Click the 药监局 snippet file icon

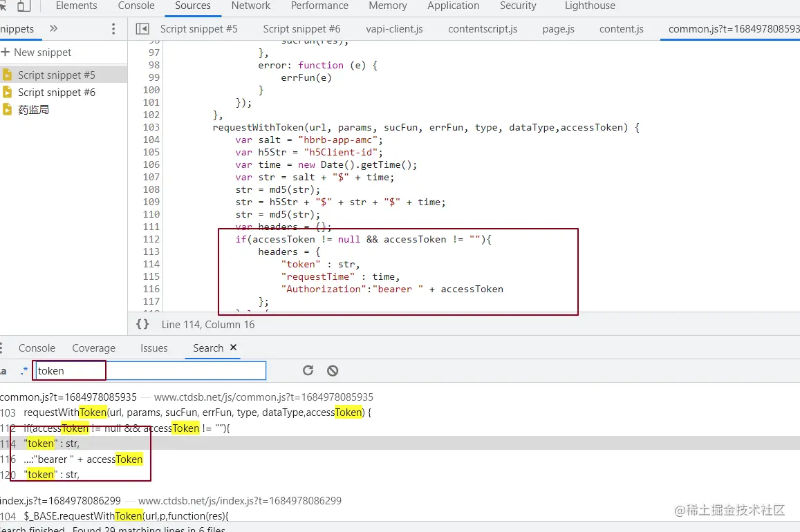tap(7, 110)
